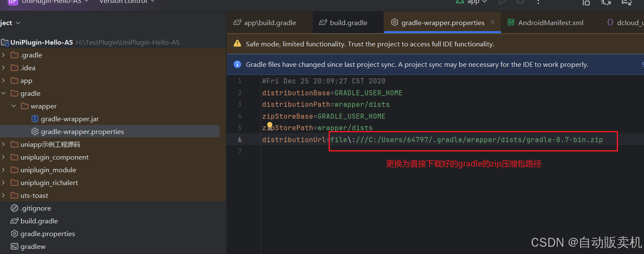The height and width of the screenshot is (254, 644).
Task: Collapse the gradle folder
Action: (3, 93)
